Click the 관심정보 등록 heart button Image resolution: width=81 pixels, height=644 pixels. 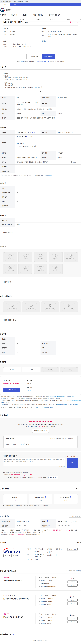pyautogui.click(x=33, y=57)
